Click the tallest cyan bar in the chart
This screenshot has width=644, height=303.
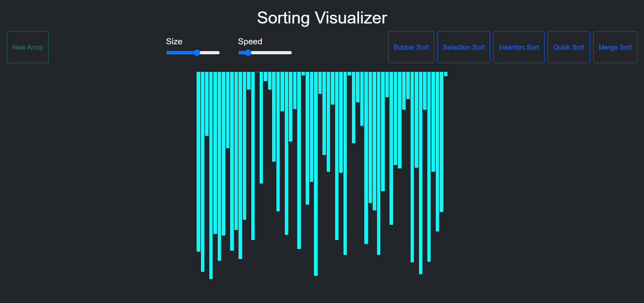click(210, 174)
